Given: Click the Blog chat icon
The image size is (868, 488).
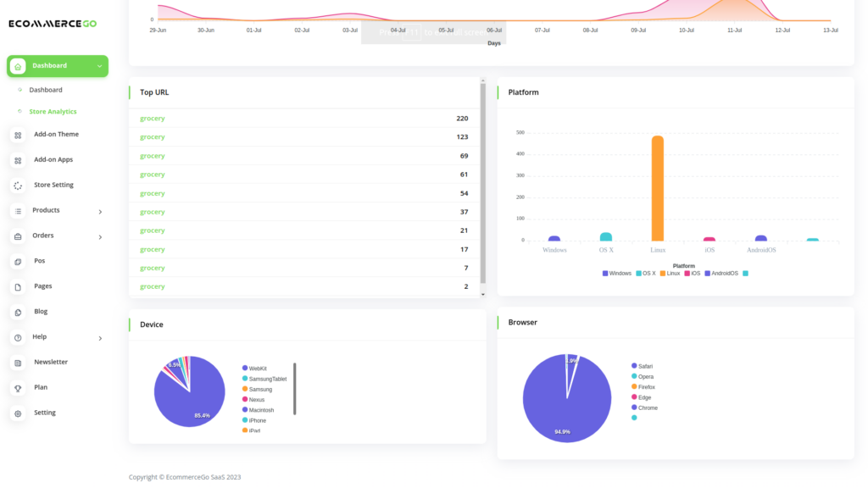Looking at the screenshot, I should [x=19, y=311].
